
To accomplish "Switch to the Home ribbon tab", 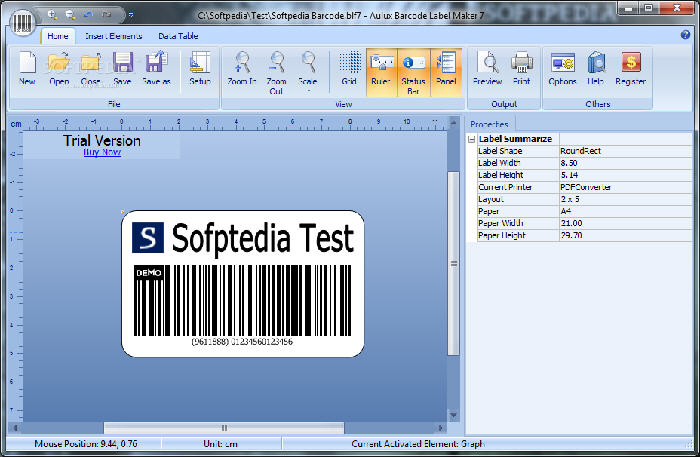I will (x=58, y=36).
